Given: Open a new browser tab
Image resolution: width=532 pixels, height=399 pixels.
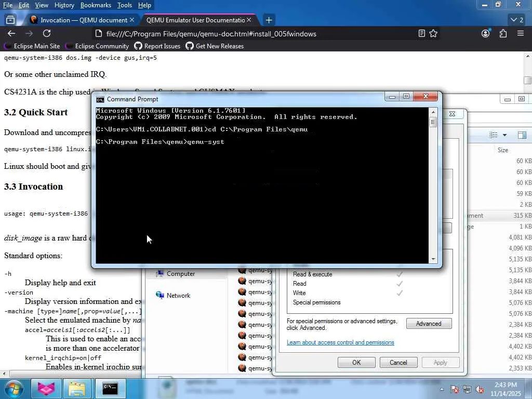Looking at the screenshot, I should click(269, 20).
